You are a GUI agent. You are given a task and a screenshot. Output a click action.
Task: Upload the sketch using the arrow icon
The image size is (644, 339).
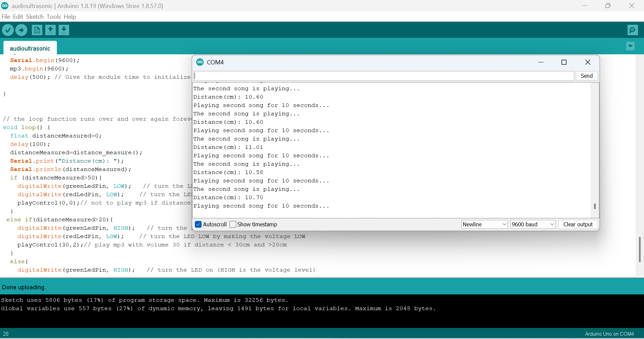pos(21,30)
